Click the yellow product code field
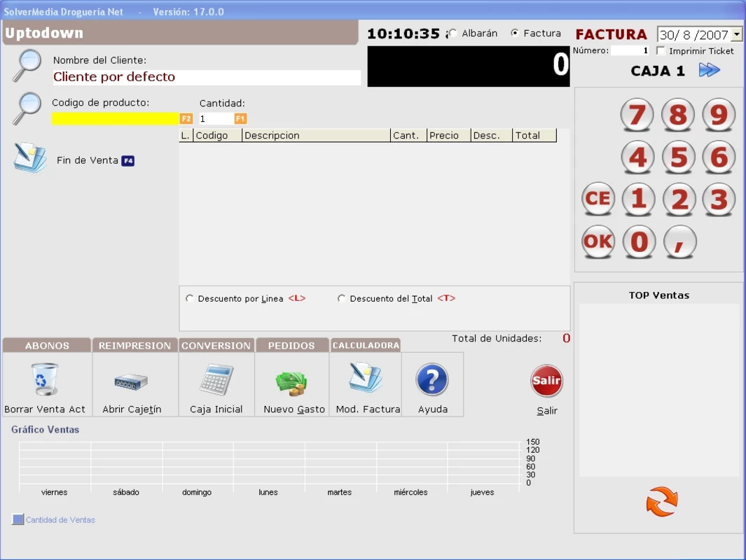746x560 pixels. [x=116, y=118]
